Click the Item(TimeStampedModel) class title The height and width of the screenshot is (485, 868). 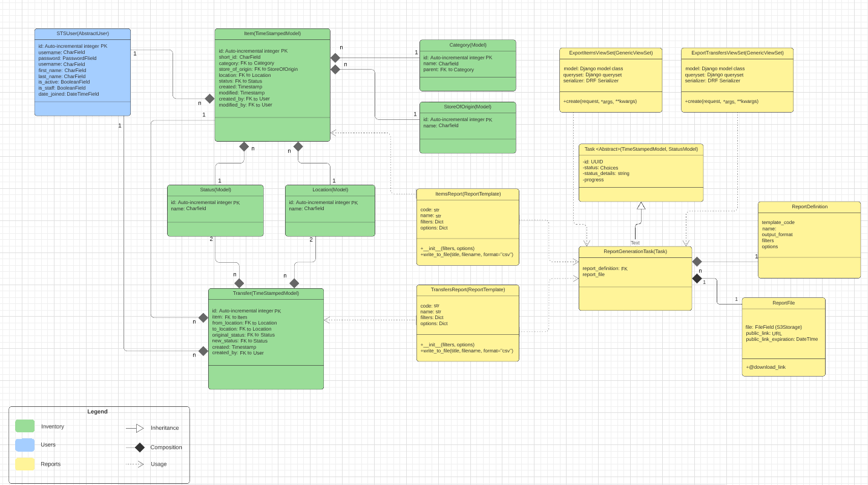click(x=272, y=33)
